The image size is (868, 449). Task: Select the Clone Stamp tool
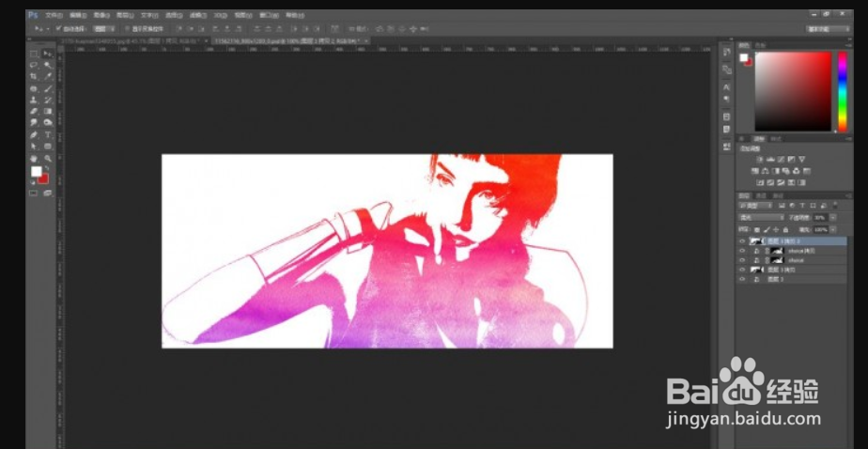34,101
